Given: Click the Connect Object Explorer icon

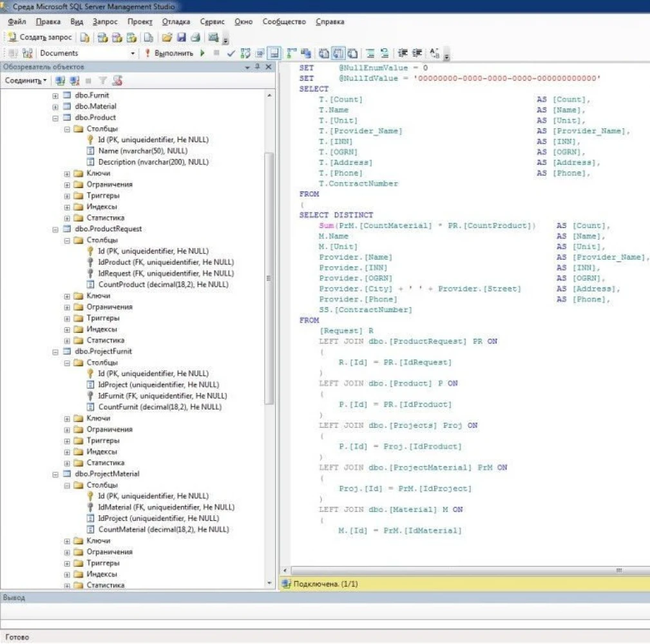Looking at the screenshot, I should pos(60,80).
